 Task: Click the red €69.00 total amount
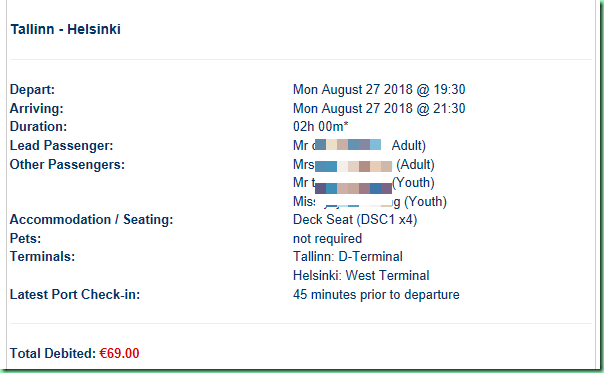click(x=119, y=353)
